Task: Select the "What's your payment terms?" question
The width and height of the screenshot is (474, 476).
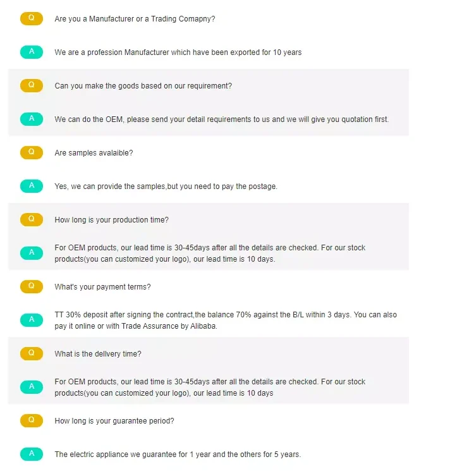Action: pos(102,287)
